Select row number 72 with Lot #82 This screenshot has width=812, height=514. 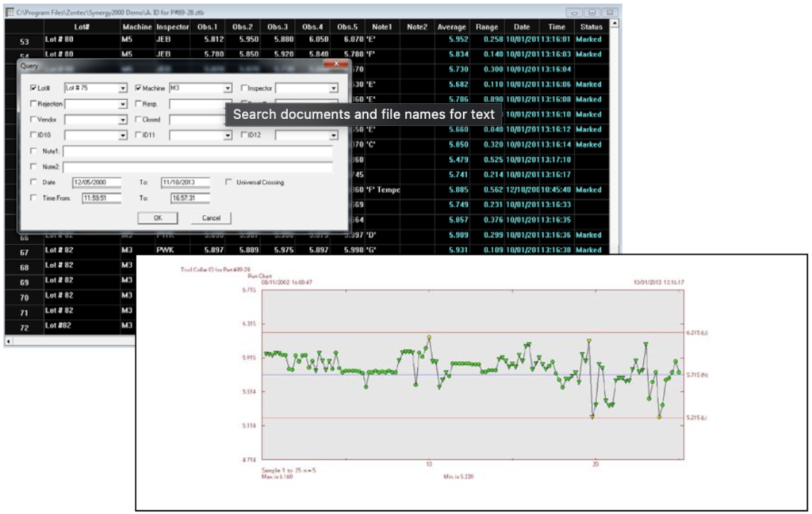click(x=25, y=328)
